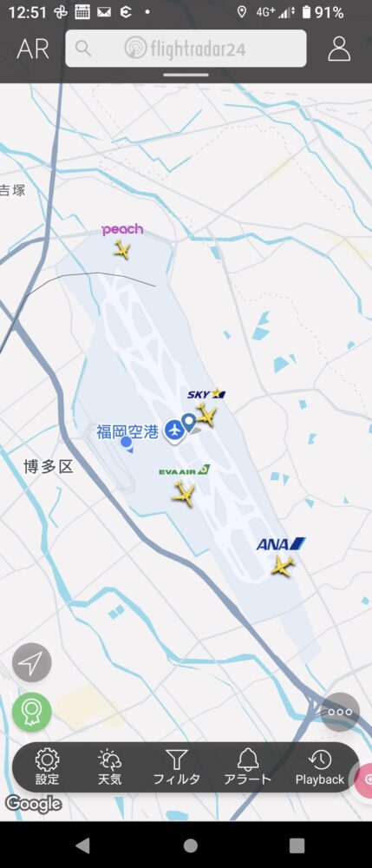Open the green award ribbon button
The height and width of the screenshot is (868, 372).
click(31, 712)
